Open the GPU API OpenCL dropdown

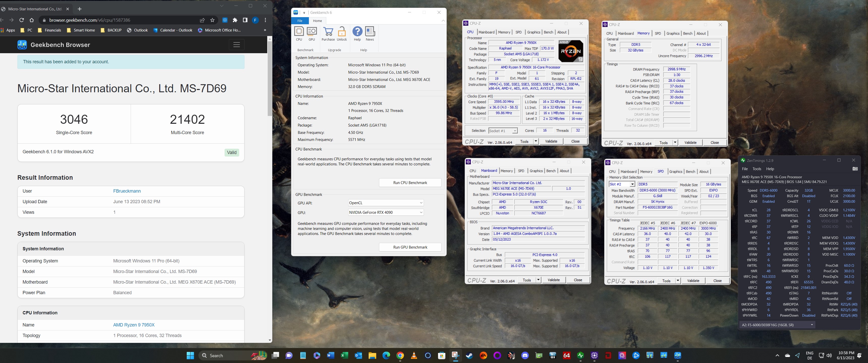pos(386,203)
